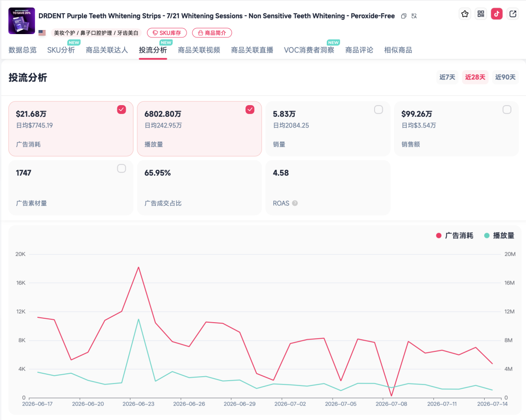This screenshot has width=526, height=420.
Task: Copy the product title icon
Action: tap(404, 16)
